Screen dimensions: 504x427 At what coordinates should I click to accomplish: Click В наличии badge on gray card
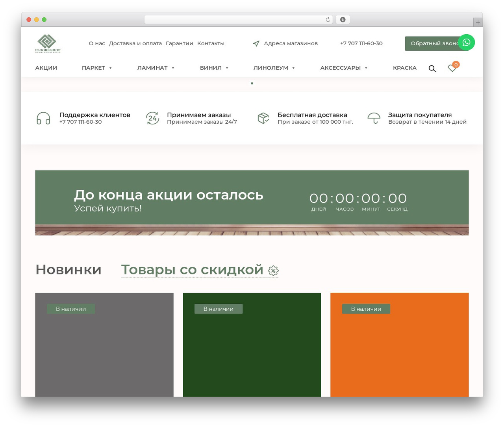pos(71,309)
